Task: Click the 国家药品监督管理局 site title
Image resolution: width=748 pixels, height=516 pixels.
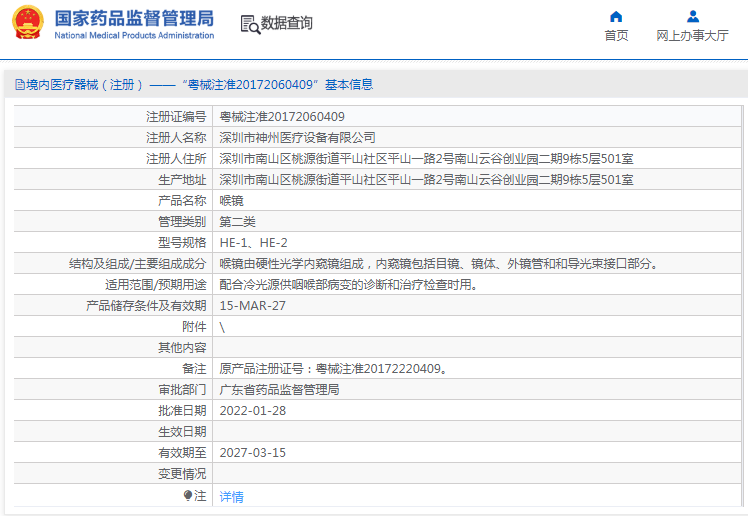Action: 134,18
